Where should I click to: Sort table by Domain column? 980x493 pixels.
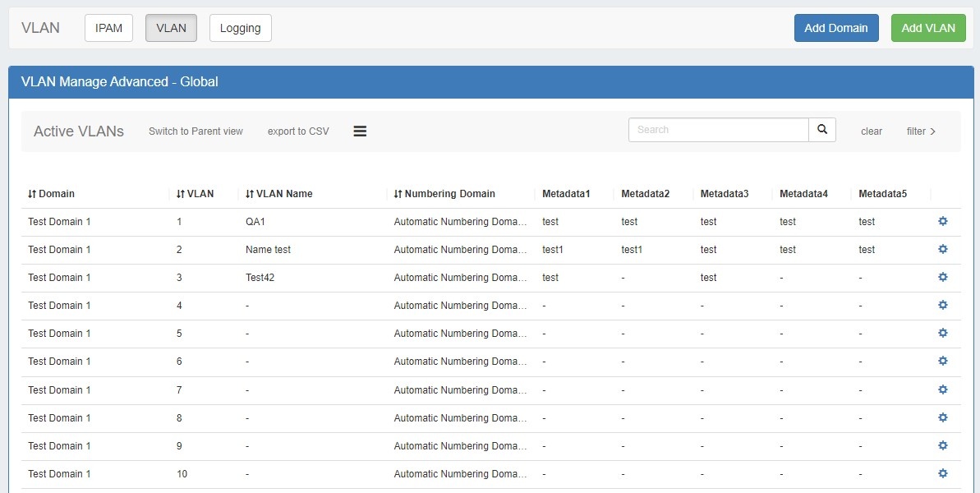[51, 194]
